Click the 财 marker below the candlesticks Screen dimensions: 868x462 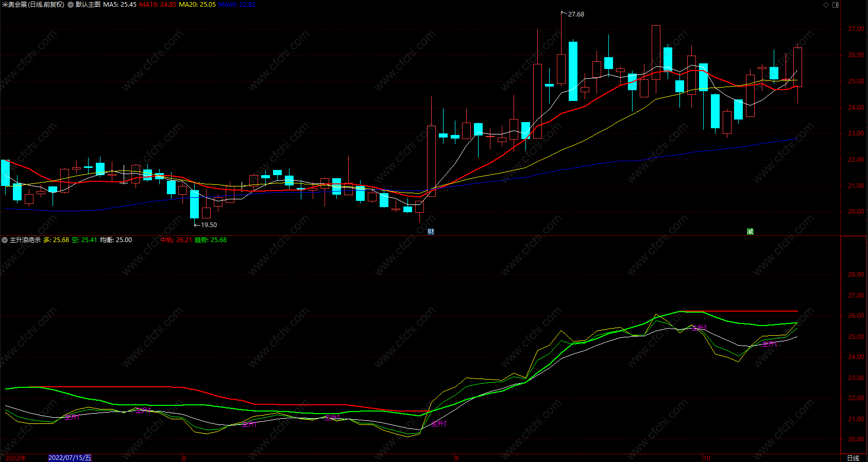[431, 232]
